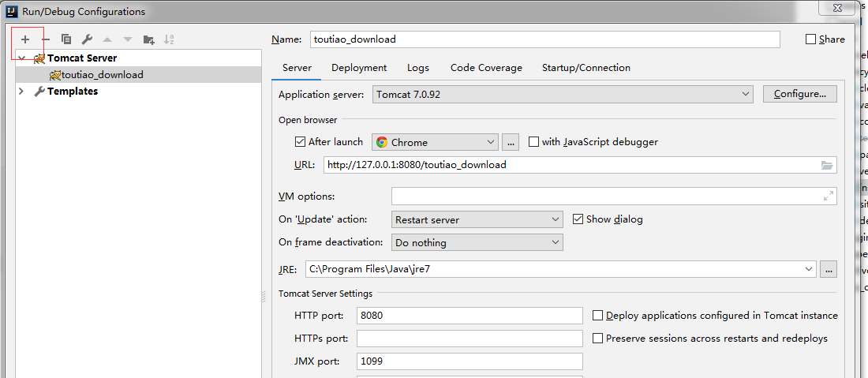Click the Name input field

[544, 39]
